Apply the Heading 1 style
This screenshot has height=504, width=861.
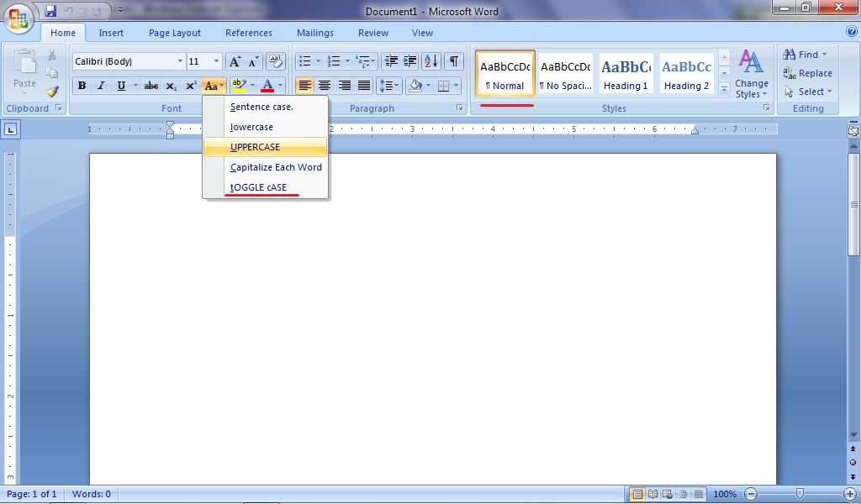626,73
